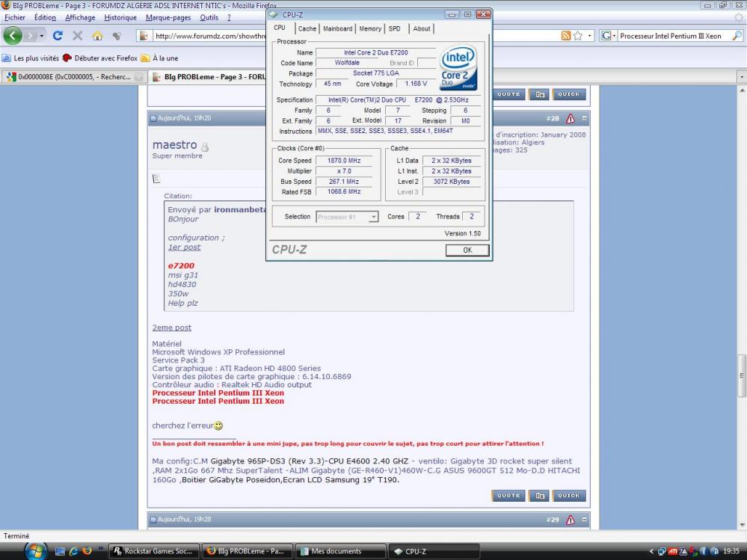Click the search magnifier in Firefox search box
The width and height of the screenshot is (747, 560).
(737, 36)
